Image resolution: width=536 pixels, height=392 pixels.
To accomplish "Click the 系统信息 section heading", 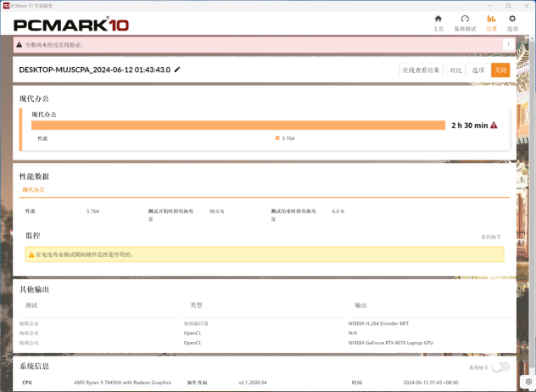I will pyautogui.click(x=34, y=367).
